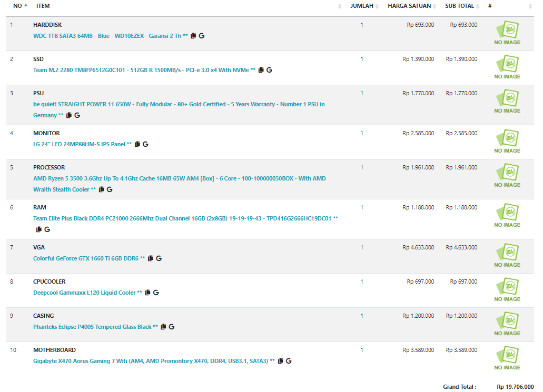The height and width of the screenshot is (392, 543).
Task: Copy the Team Elite Plus RAM name
Action: [x=39, y=229]
